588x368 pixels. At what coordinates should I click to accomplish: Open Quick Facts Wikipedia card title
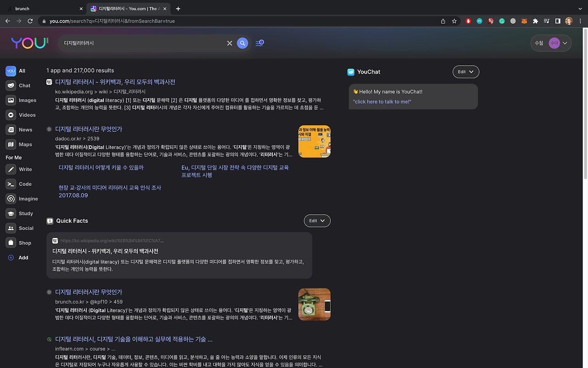(105, 251)
